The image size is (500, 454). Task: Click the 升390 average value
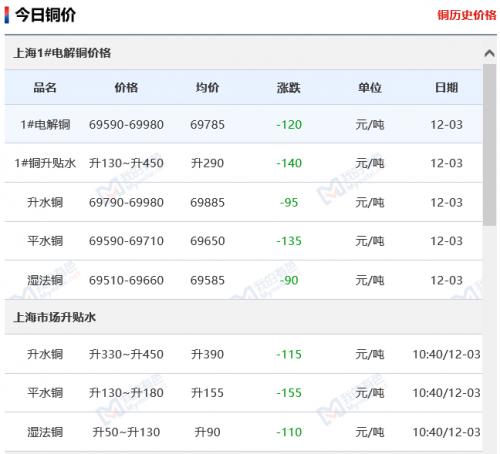[207, 354]
